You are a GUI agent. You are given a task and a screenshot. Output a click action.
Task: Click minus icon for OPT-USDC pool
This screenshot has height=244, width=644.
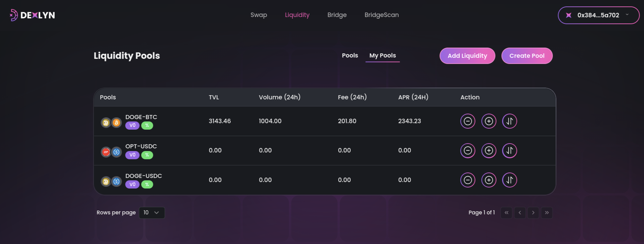click(468, 150)
